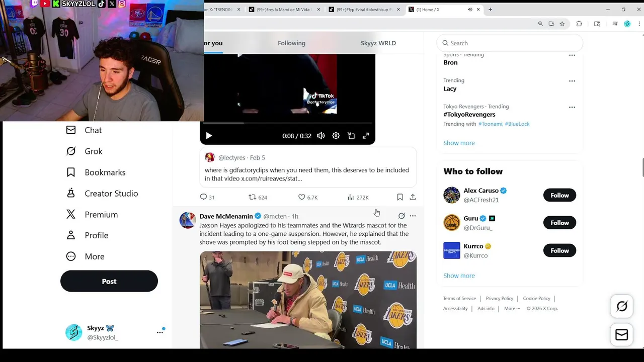The height and width of the screenshot is (362, 644).
Task: Open options for the Bron trend
Action: coord(572,55)
